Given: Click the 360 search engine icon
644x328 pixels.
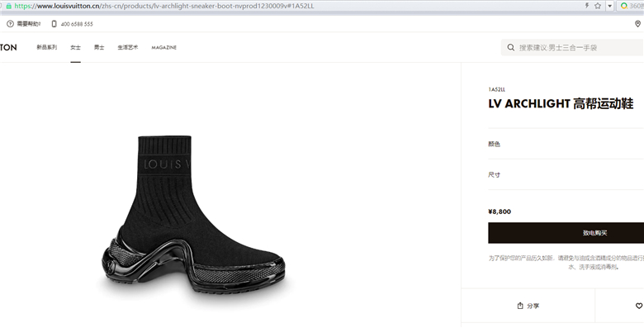Looking at the screenshot, I should (x=624, y=6).
